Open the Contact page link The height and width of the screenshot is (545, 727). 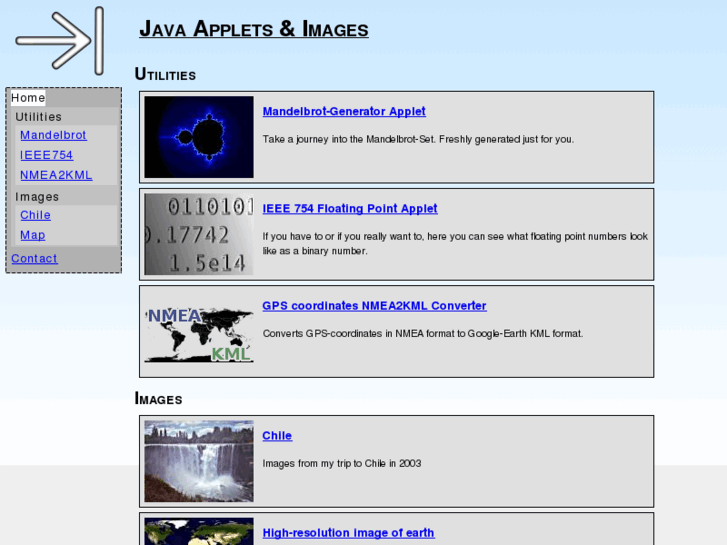click(x=34, y=258)
